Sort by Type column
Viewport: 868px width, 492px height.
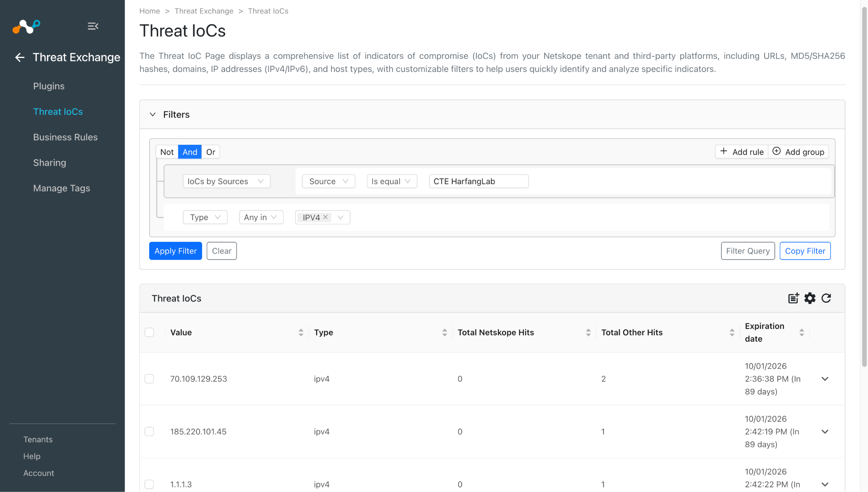[x=445, y=332]
